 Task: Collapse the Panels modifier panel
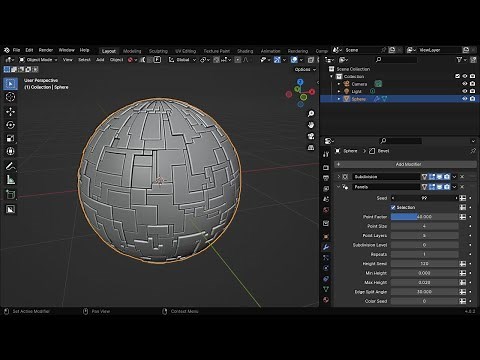point(339,187)
